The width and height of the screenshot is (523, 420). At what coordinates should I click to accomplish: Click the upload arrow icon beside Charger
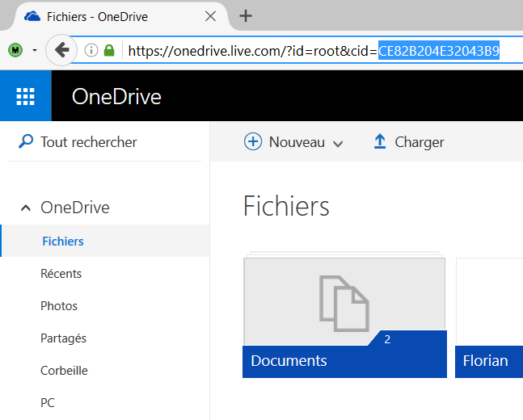click(380, 142)
